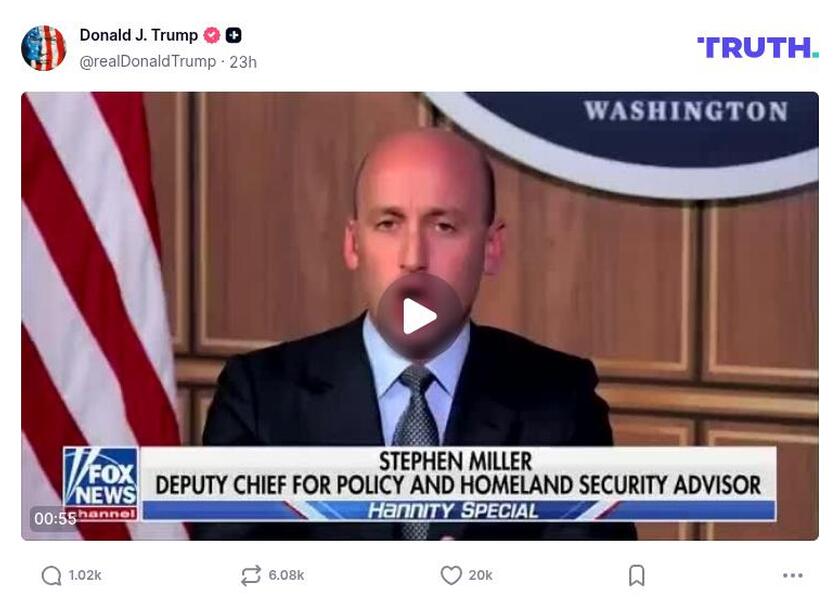This screenshot has height=615, width=840.
Task: Bookmark this post
Action: (x=636, y=575)
